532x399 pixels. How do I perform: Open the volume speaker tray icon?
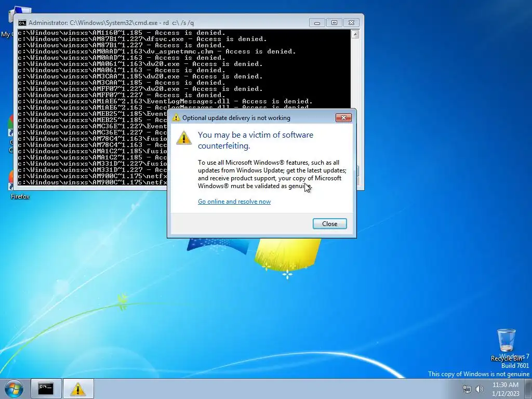480,389
